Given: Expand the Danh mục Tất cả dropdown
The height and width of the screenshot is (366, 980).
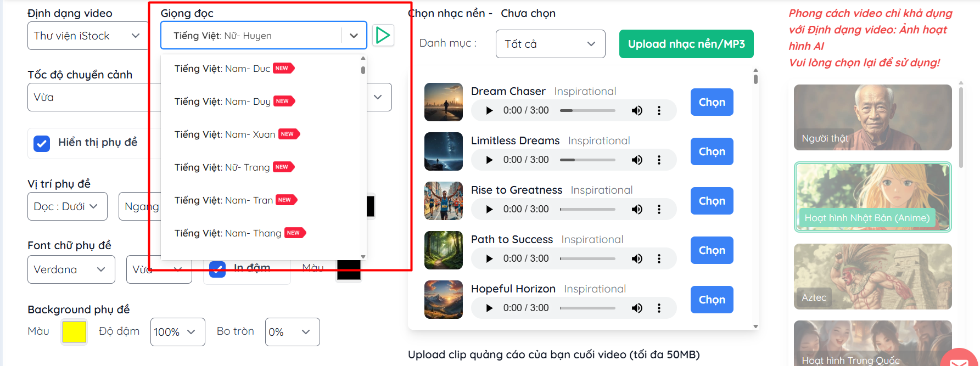Looking at the screenshot, I should click(x=550, y=44).
